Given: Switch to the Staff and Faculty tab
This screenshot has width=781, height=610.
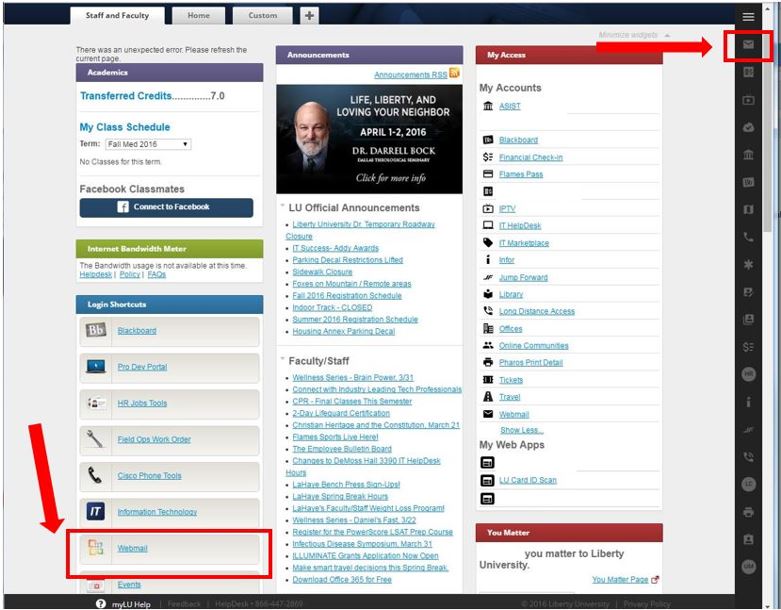Looking at the screenshot, I should click(118, 15).
